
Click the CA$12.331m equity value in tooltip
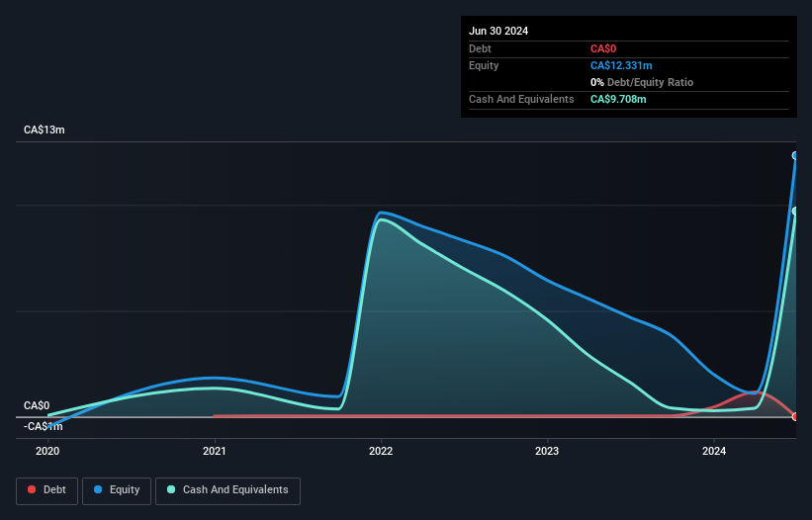[x=621, y=65]
